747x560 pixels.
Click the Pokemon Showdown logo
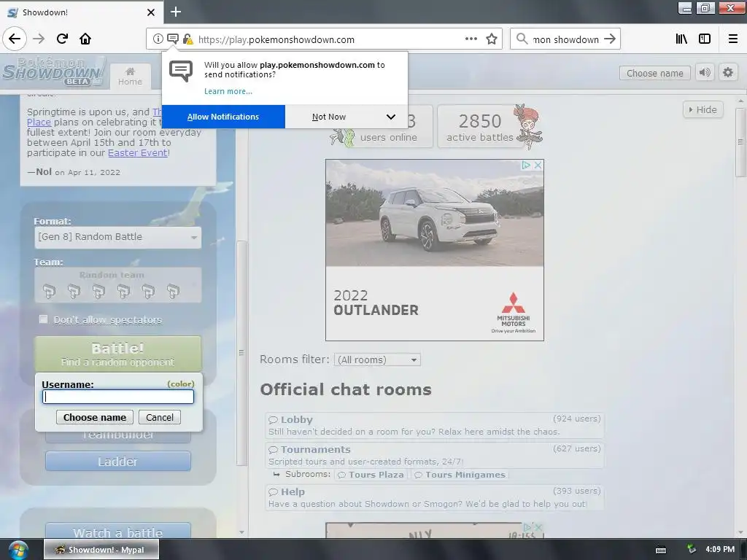coord(53,71)
